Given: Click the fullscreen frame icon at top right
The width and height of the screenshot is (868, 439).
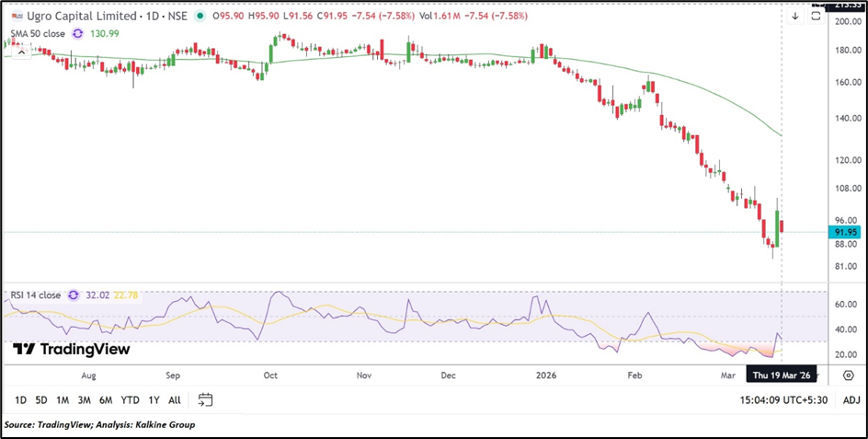Looking at the screenshot, I should pyautogui.click(x=816, y=16).
